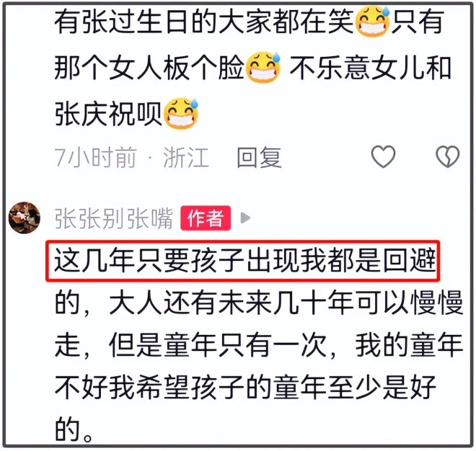Tap the 浙江 location label
This screenshot has height=451, width=476.
(186, 157)
